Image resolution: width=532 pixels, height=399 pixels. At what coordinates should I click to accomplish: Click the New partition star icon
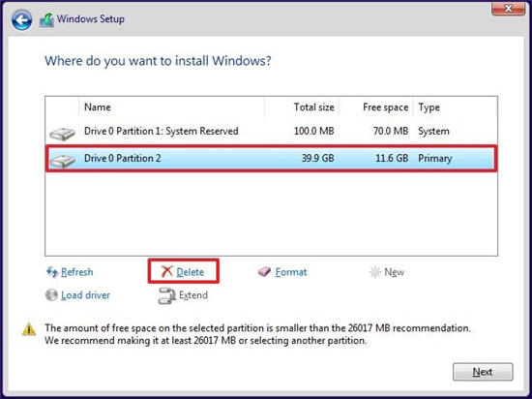click(x=375, y=272)
